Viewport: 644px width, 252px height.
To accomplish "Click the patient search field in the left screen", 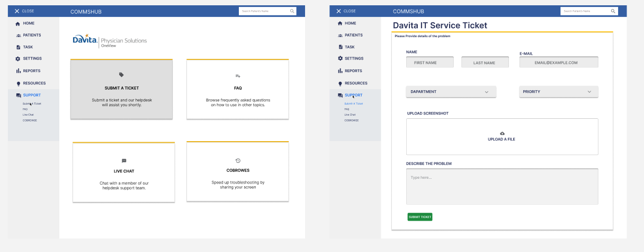I will click(x=268, y=11).
